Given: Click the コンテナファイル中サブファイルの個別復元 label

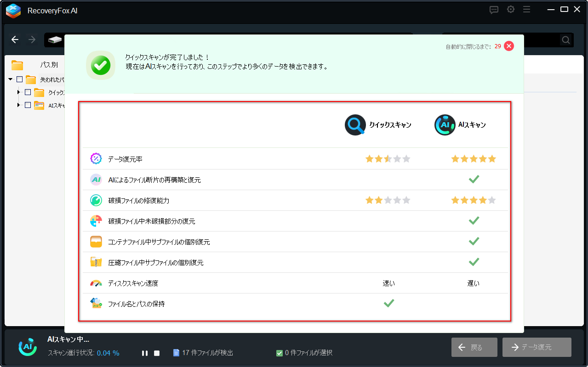Looking at the screenshot, I should point(159,242).
